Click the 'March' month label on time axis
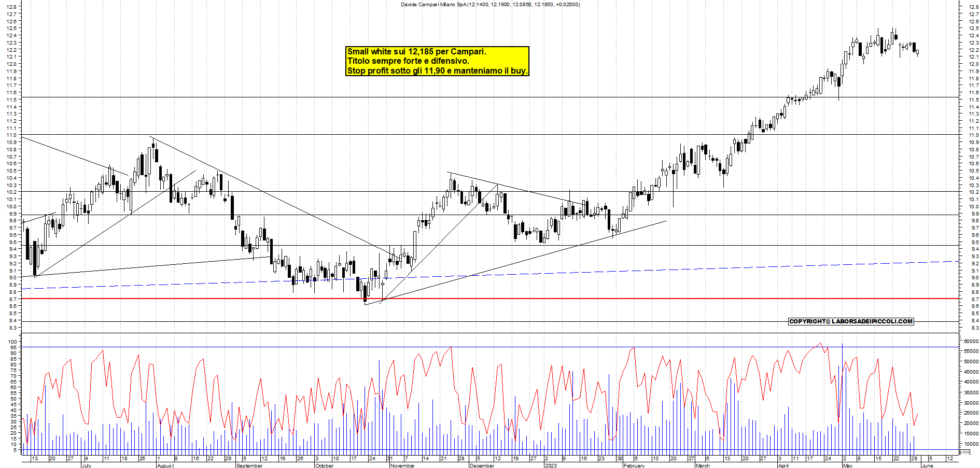The width and height of the screenshot is (980, 468). click(x=703, y=465)
